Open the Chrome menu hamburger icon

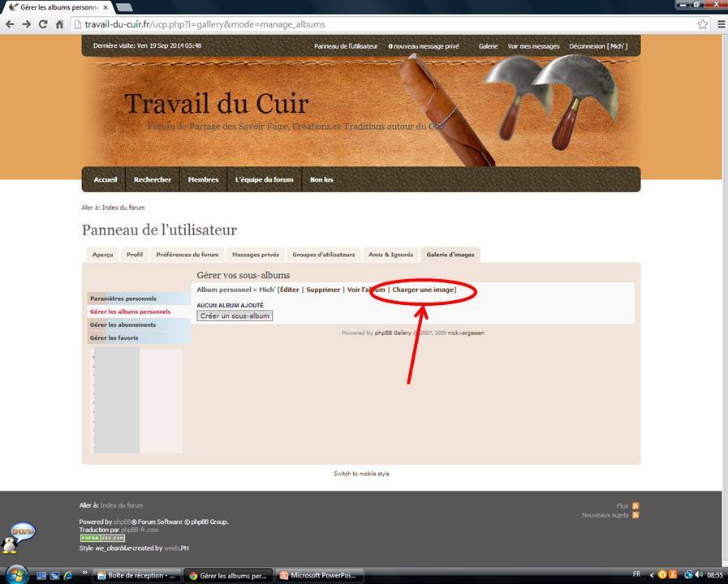[x=720, y=24]
